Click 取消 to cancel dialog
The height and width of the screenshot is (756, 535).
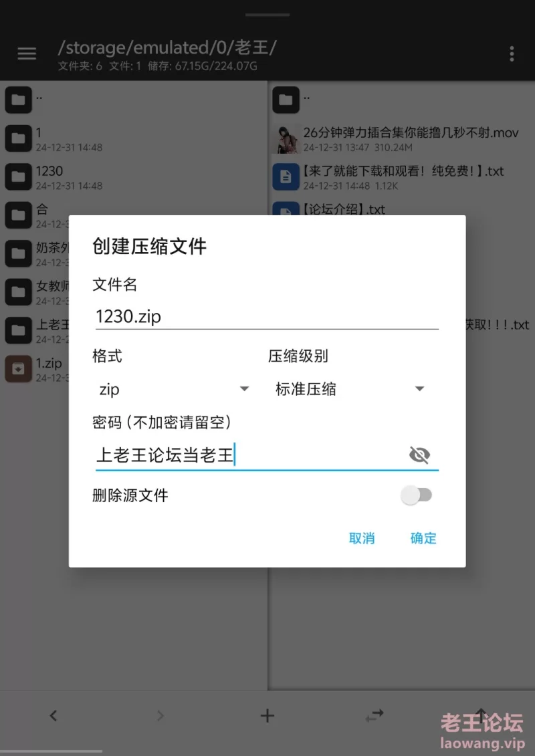click(x=362, y=539)
